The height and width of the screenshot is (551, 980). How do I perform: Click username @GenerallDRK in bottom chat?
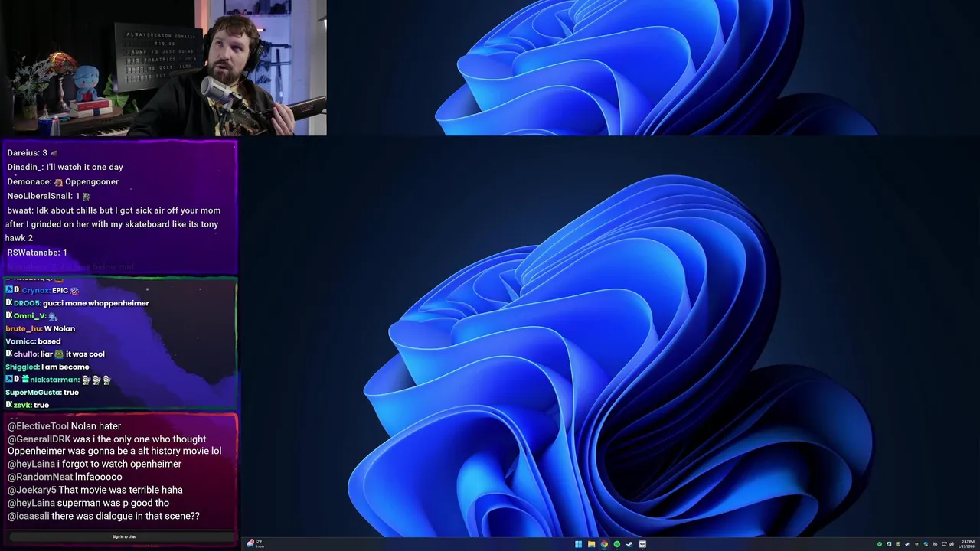tap(39, 439)
